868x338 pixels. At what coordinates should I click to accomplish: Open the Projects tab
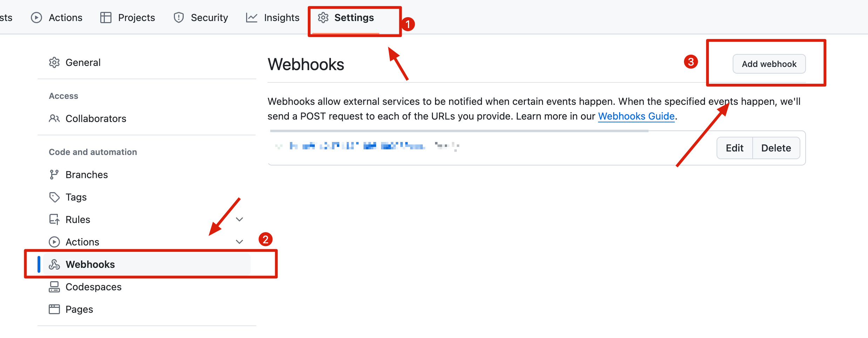coord(128,18)
